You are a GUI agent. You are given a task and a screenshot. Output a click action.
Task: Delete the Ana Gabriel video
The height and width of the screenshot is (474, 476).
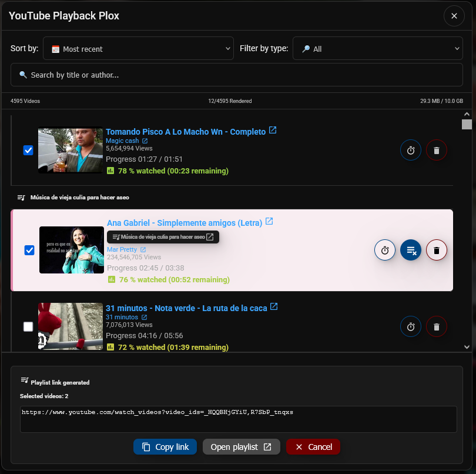(437, 250)
